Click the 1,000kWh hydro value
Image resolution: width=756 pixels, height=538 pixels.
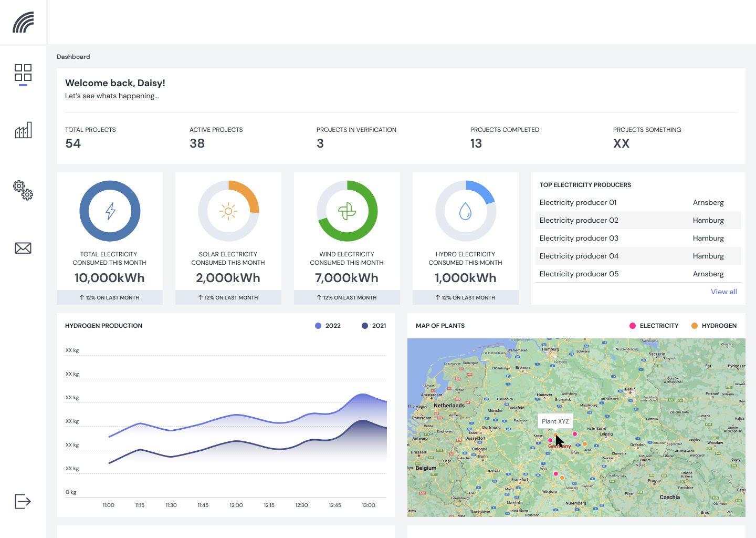tap(465, 278)
